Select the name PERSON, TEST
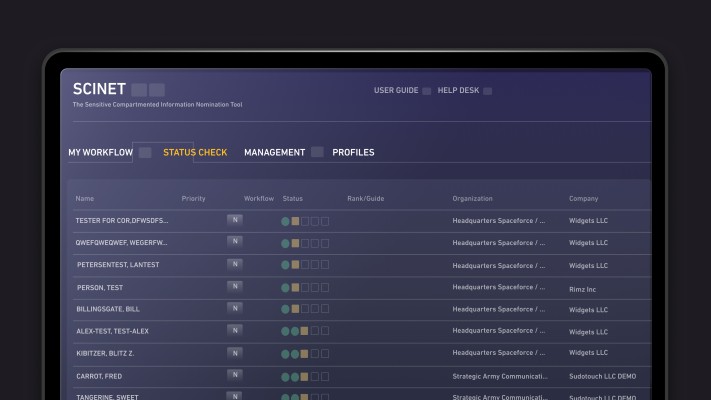The image size is (711, 400). tap(100, 288)
